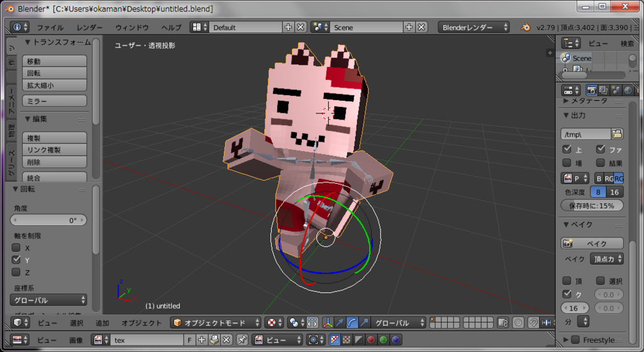Image resolution: width=644 pixels, height=352 pixels.
Task: Open the 追加 menu in 3D view
Action: (103, 323)
